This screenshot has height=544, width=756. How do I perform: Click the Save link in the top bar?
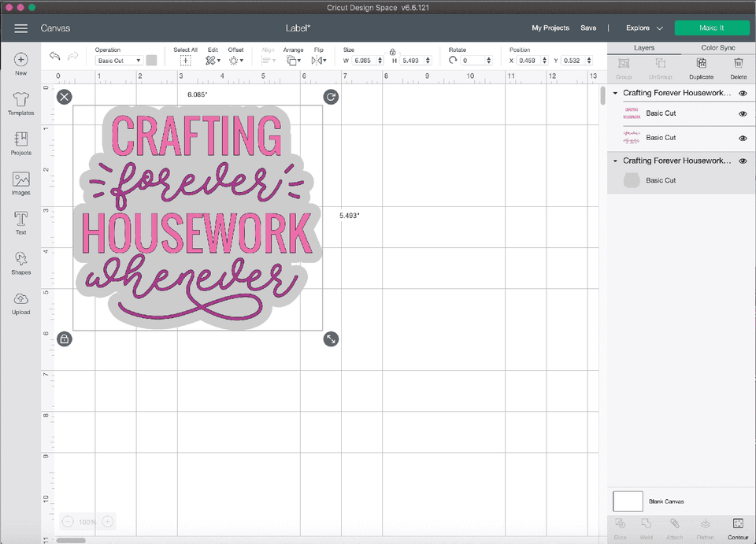click(588, 27)
